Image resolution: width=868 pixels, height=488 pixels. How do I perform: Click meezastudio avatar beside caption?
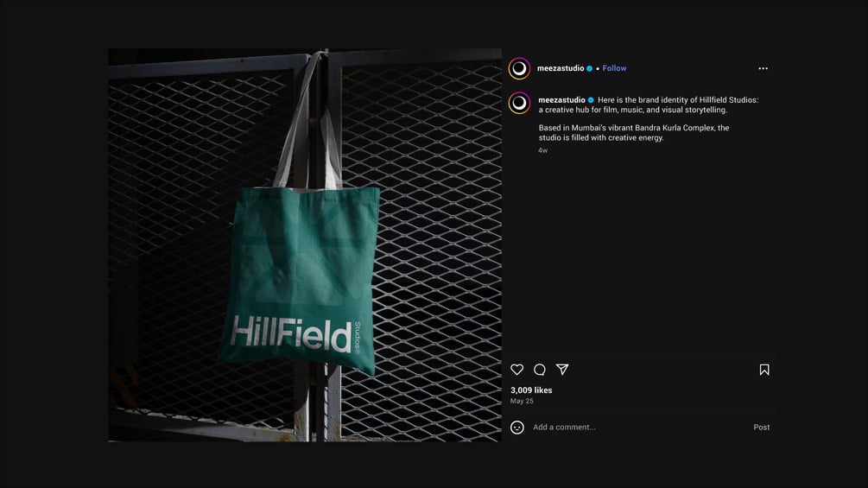coord(519,103)
